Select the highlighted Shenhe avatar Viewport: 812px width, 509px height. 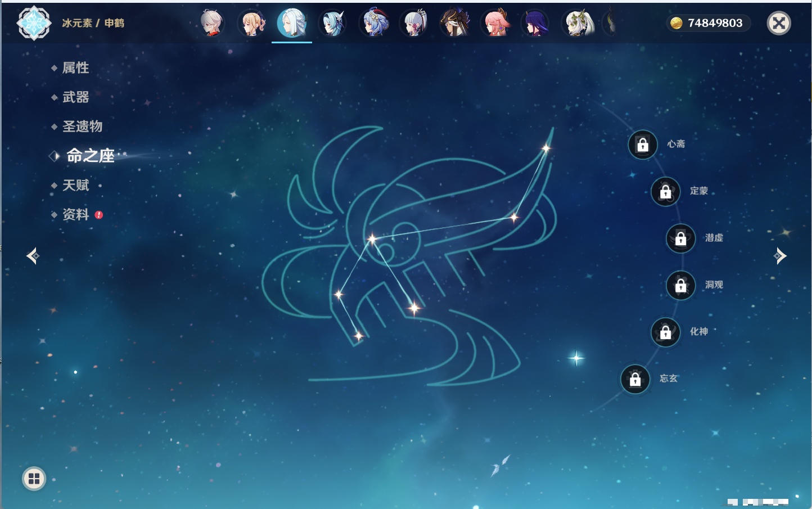(x=292, y=23)
